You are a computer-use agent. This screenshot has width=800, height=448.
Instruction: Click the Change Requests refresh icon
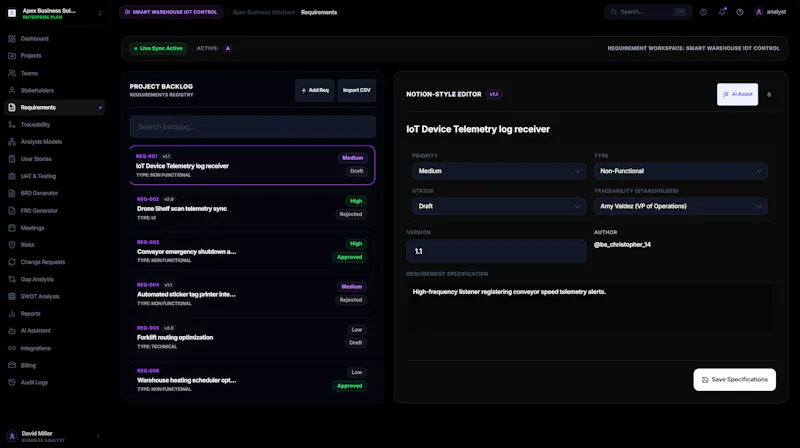[12, 262]
